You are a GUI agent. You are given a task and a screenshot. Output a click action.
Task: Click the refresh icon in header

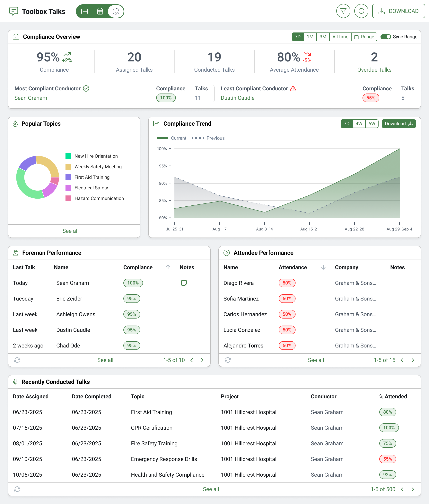coord(361,11)
